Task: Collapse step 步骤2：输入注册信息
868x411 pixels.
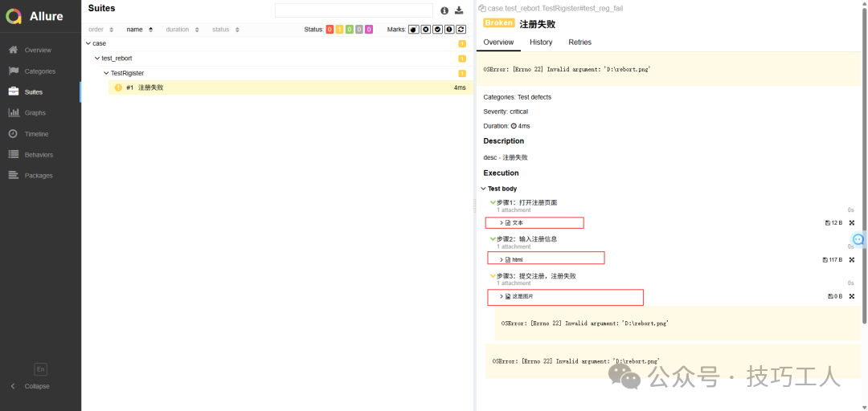Action: pos(493,239)
